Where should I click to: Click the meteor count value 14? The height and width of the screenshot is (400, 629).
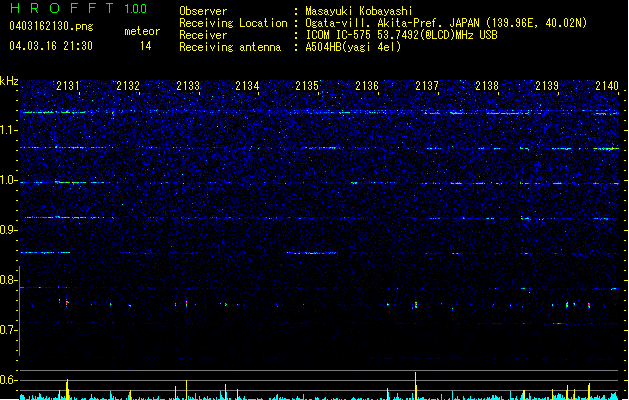[x=146, y=46]
